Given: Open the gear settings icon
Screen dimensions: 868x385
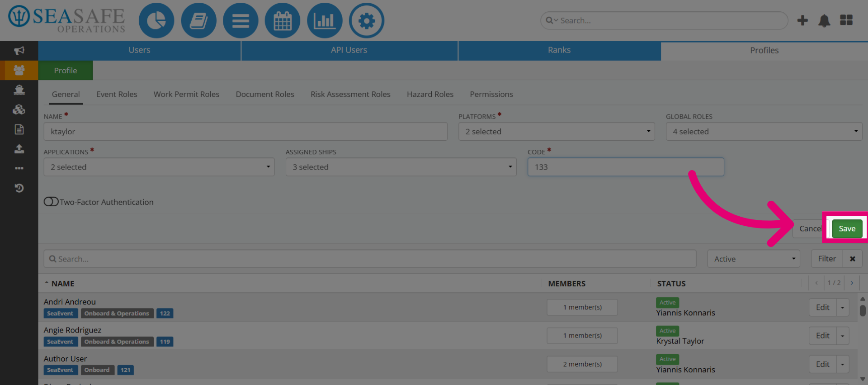Looking at the screenshot, I should (x=367, y=20).
